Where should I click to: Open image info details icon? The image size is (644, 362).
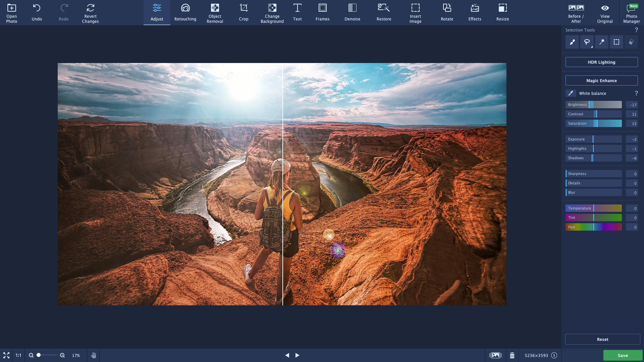554,355
